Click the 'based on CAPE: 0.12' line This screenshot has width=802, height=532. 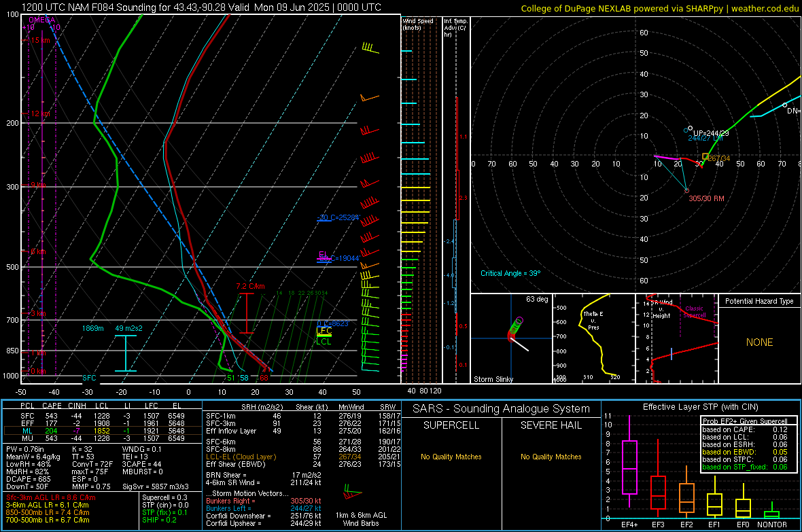pos(745,429)
